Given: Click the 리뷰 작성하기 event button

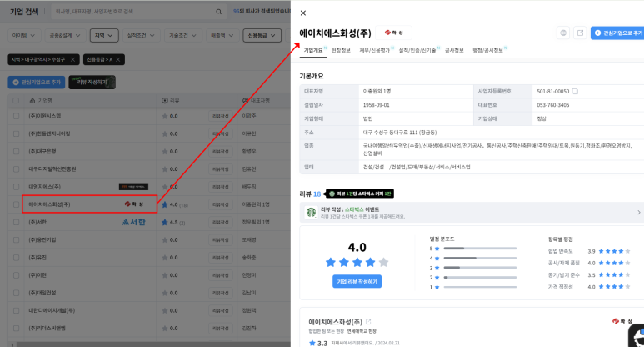Looking at the screenshot, I should pos(92,83).
